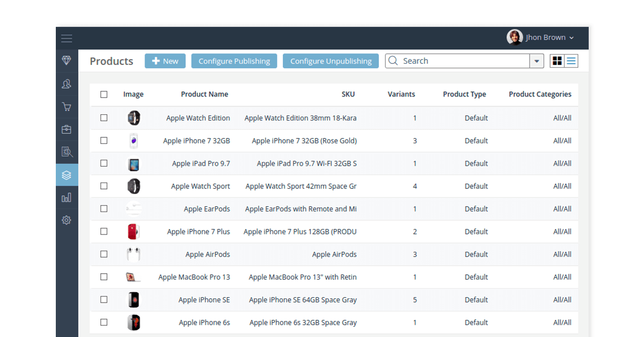Check the Apple iPad Pro 9.7 checkbox
This screenshot has width=644, height=337.
[104, 163]
